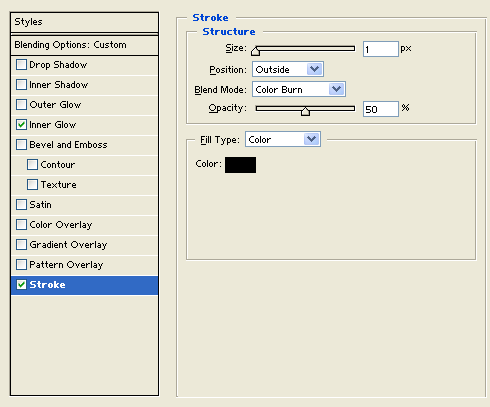Enable the Drop Shadow checkbox
Image resolution: width=490 pixels, height=407 pixels.
pyautogui.click(x=21, y=65)
